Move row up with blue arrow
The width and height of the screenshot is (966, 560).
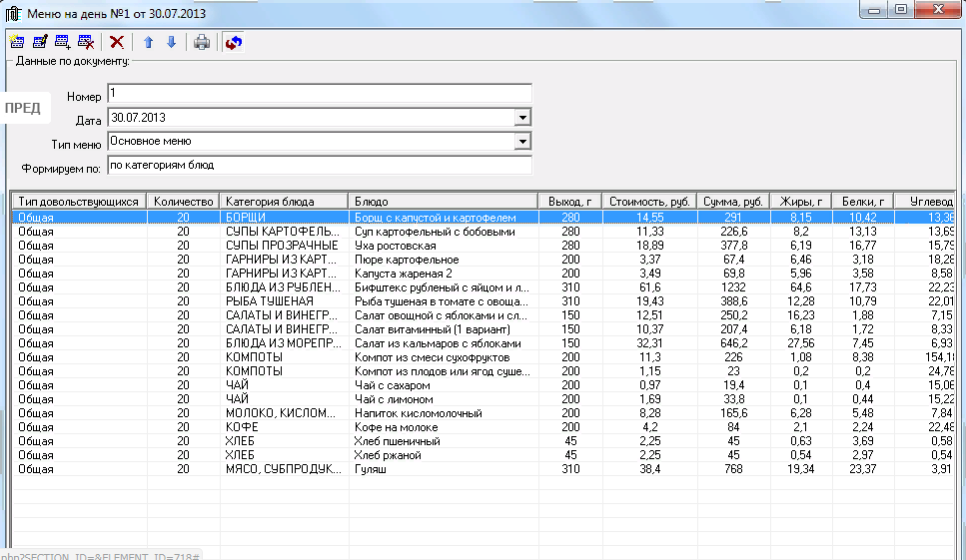tap(148, 42)
